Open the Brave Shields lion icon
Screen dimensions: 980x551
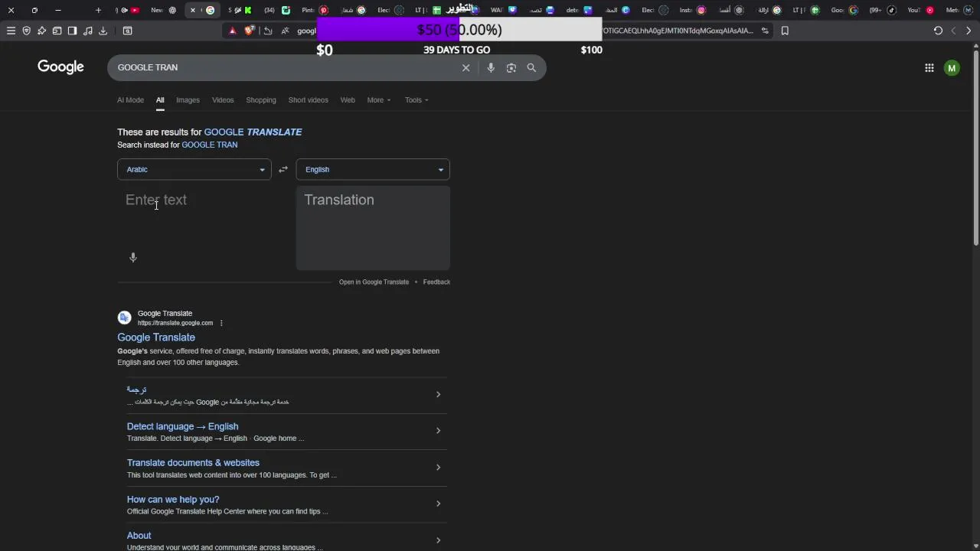click(250, 31)
